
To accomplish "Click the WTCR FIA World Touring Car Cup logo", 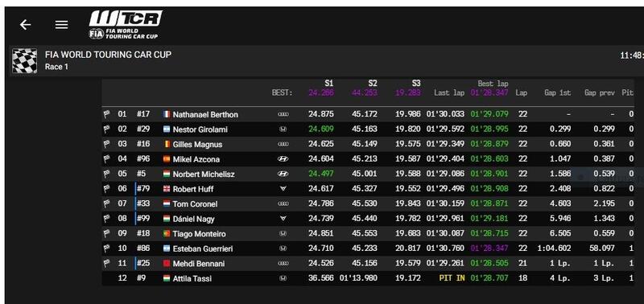I will 126,25.
